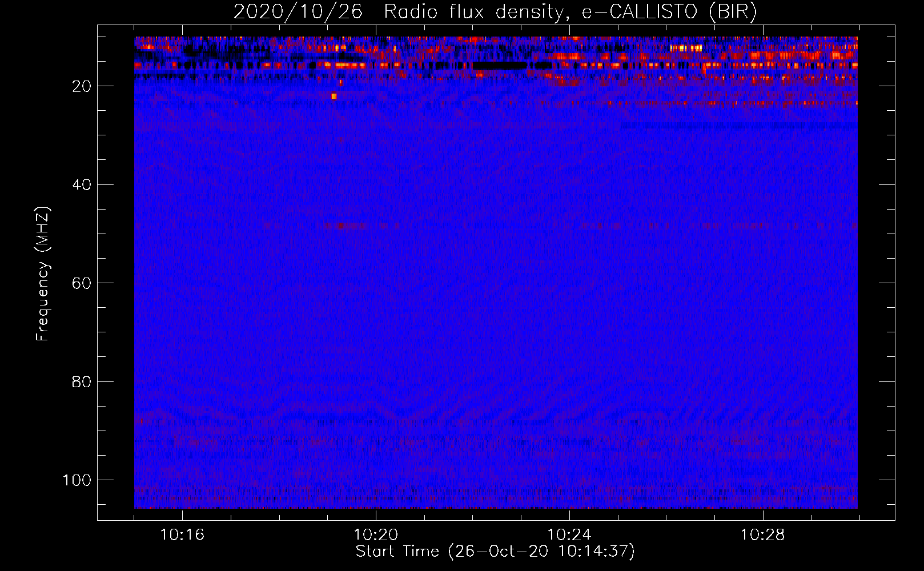Click the "20" frequency tick label

point(82,86)
